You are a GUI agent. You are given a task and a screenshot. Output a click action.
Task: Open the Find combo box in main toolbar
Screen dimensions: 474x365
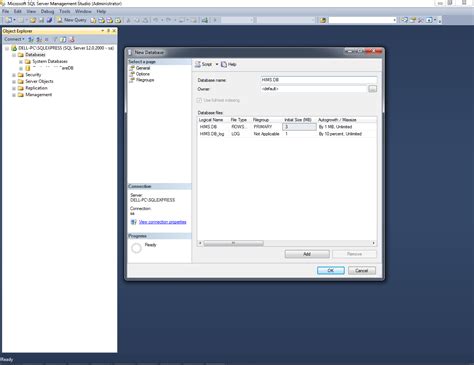pyautogui.click(x=363, y=20)
